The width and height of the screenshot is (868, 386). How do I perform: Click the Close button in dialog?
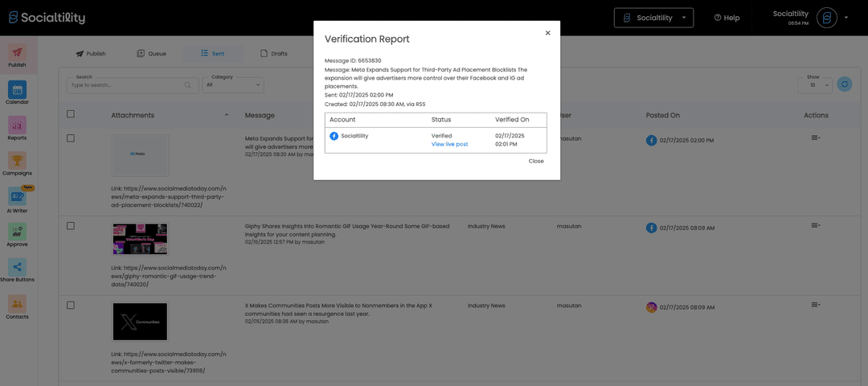[x=536, y=161]
